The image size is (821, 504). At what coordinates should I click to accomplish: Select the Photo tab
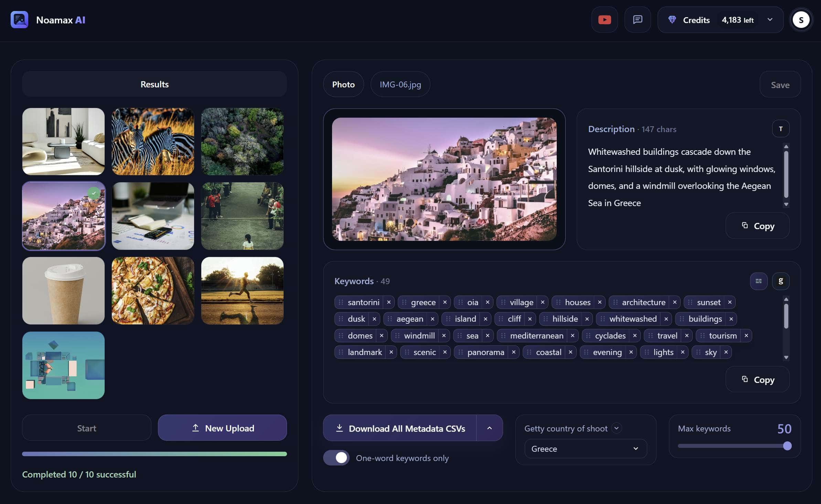[x=343, y=84]
